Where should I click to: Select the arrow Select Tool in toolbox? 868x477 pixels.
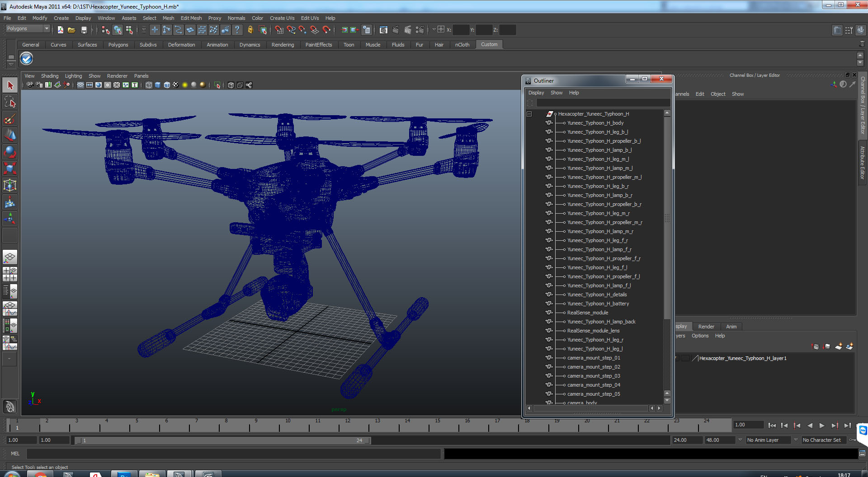point(10,85)
